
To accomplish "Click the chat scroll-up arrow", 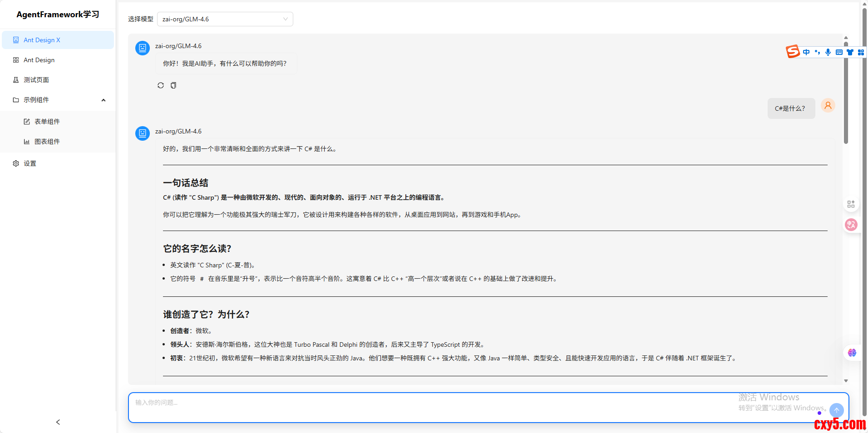I will [846, 38].
